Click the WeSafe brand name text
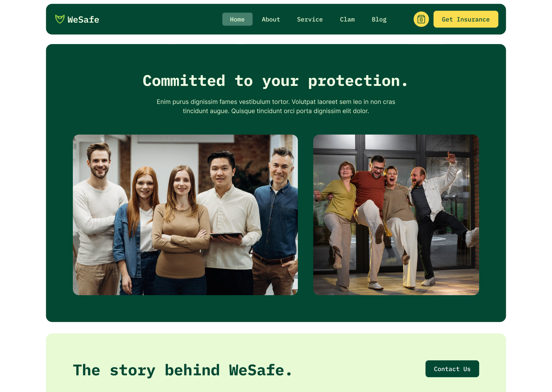Image resolution: width=552 pixels, height=392 pixels. pyautogui.click(x=83, y=19)
